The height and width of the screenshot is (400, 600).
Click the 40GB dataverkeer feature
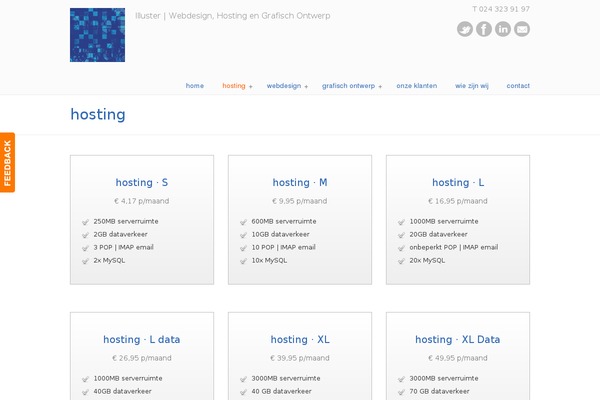(x=122, y=391)
